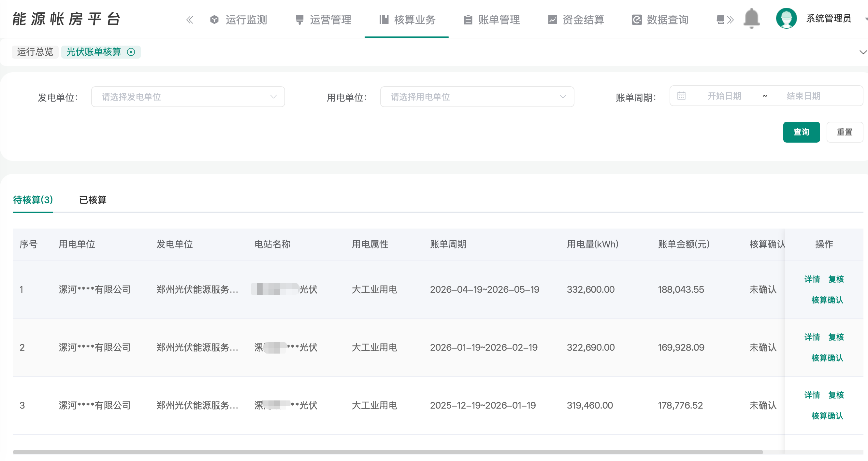Click the 账单金额(元) column header

(684, 244)
